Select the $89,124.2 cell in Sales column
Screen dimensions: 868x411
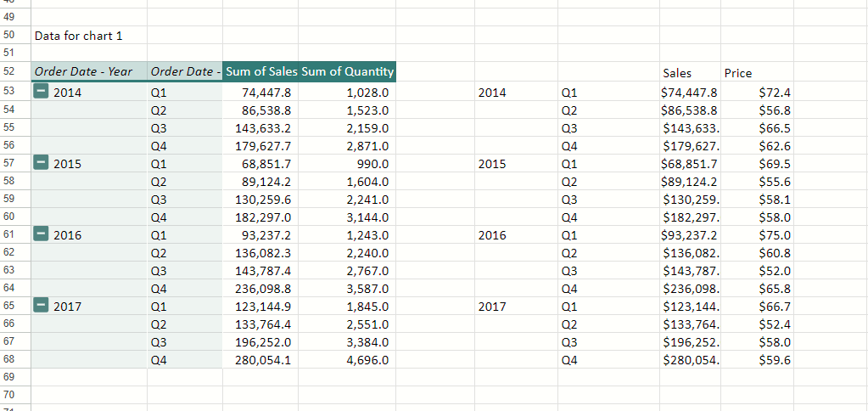pyautogui.click(x=690, y=181)
